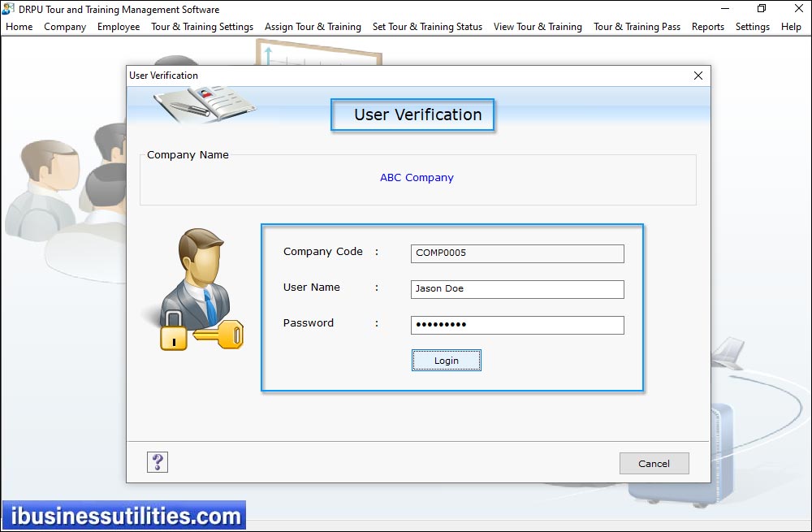
Task: Click the User Name label
Action: point(311,288)
